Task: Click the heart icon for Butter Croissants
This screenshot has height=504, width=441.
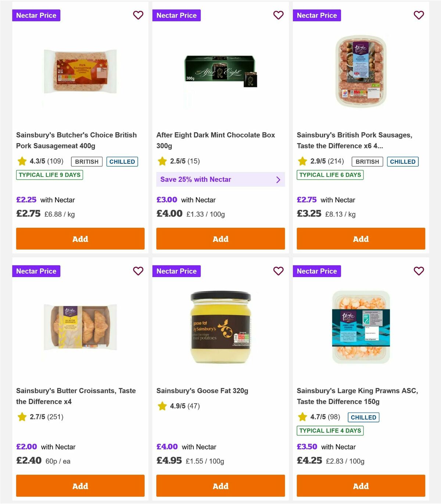Action: pos(138,271)
